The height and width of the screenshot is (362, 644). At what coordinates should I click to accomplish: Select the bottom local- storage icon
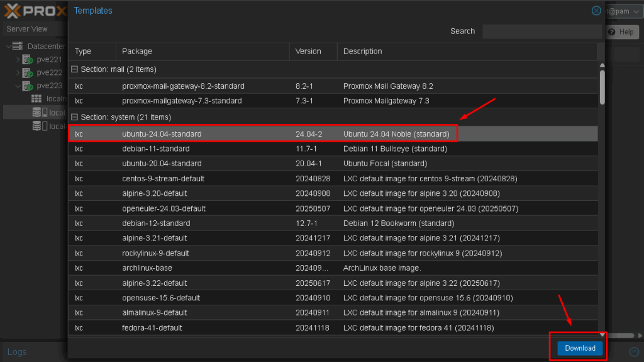(x=40, y=126)
